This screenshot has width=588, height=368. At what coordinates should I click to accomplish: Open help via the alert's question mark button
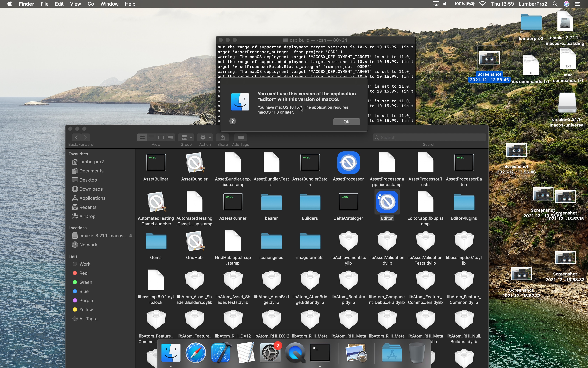(233, 121)
